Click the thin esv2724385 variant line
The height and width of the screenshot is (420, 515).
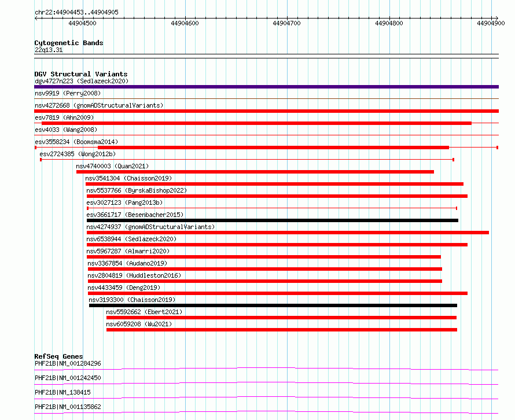pyautogui.click(x=247, y=160)
